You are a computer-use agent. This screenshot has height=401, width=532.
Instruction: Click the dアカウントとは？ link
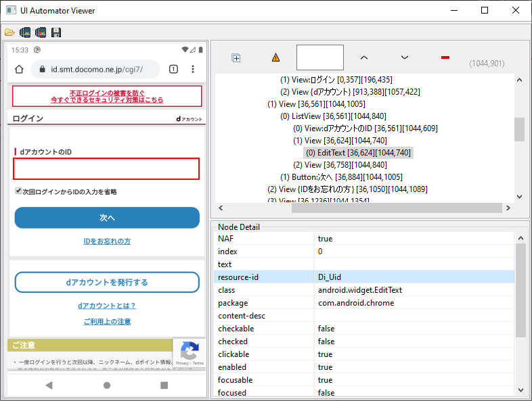(107, 306)
